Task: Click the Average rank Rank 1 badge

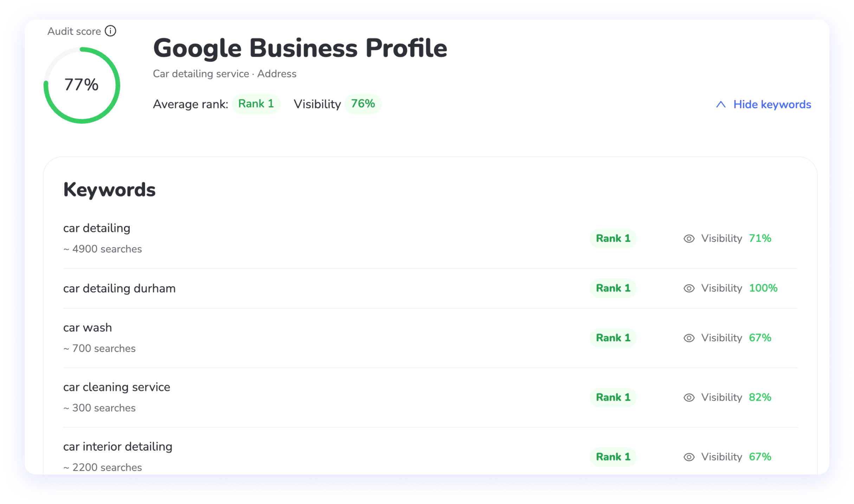Action: [256, 104]
